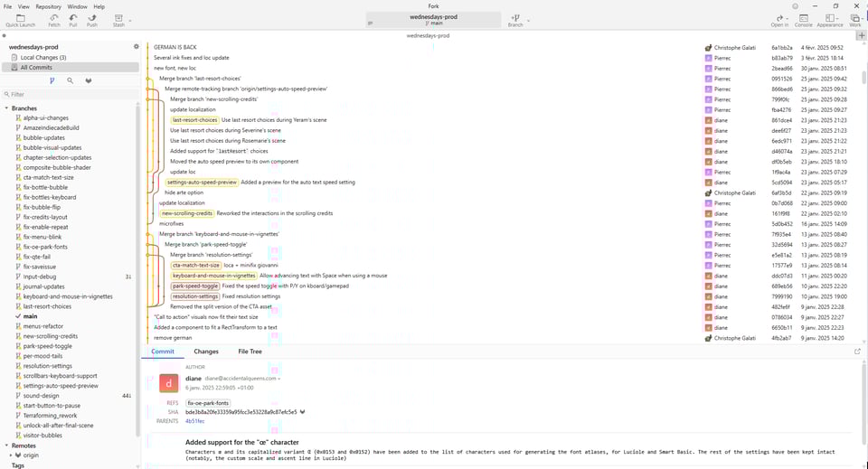Open the Console toolbar icon
Image resolution: width=868 pixels, height=469 pixels.
coord(803,21)
